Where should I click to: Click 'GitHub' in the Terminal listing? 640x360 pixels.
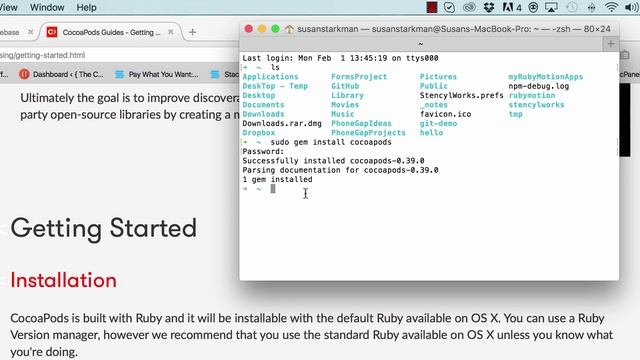click(x=345, y=86)
